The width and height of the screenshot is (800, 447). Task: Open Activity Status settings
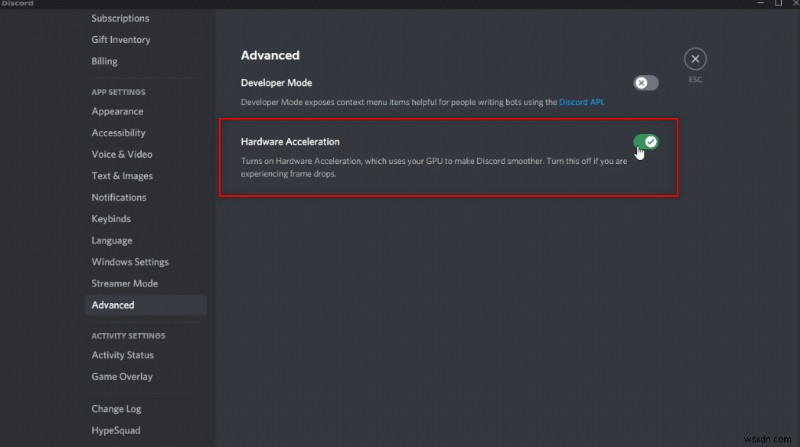coord(122,355)
